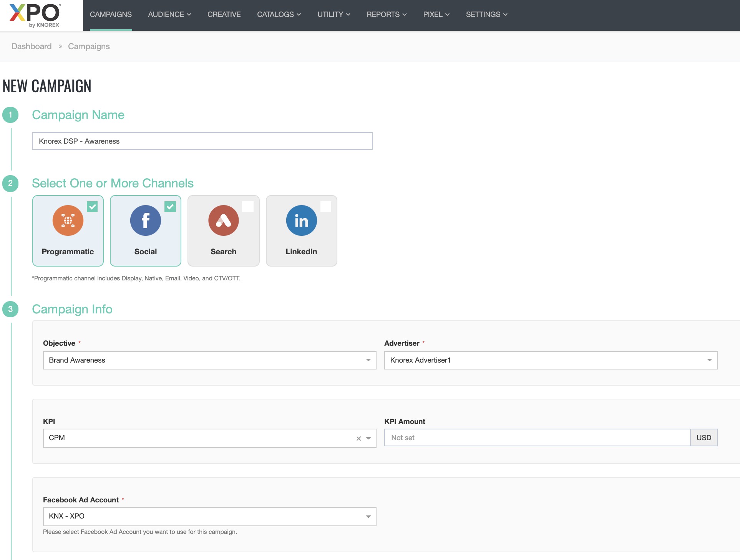Expand the Catalogs menu
This screenshot has height=560, width=740.
pos(279,15)
